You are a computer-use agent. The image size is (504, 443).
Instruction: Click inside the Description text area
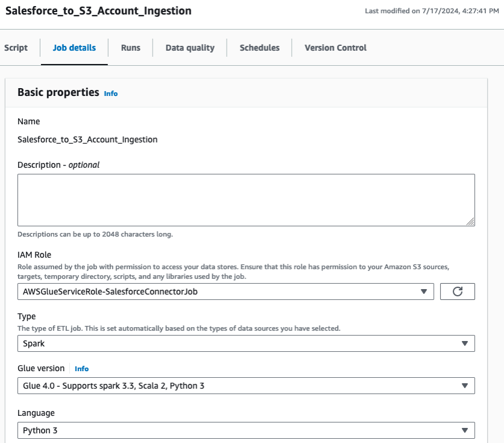(x=246, y=200)
